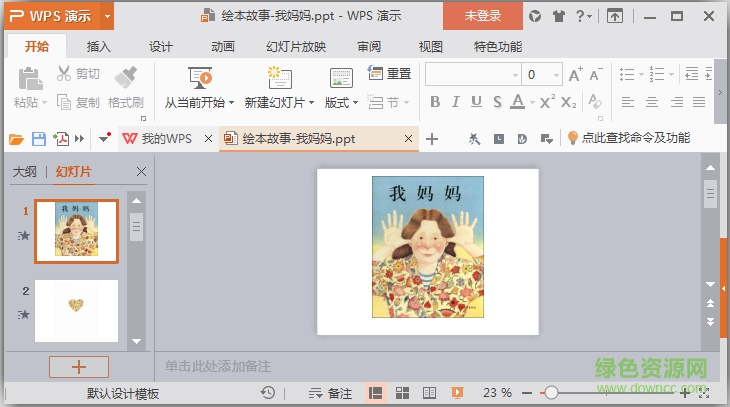Open the 版式 layout dropdown arrow

[x=356, y=102]
